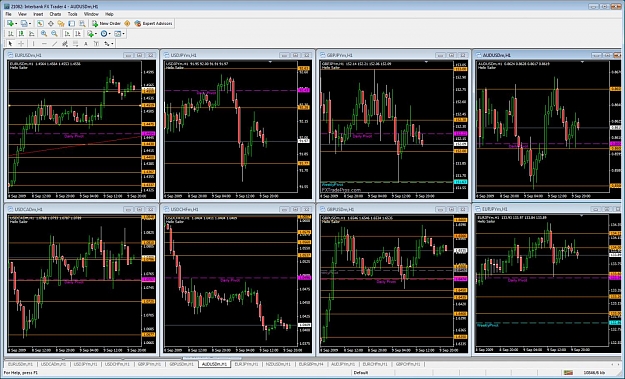Click the Arrows drawing icon

click(x=106, y=44)
